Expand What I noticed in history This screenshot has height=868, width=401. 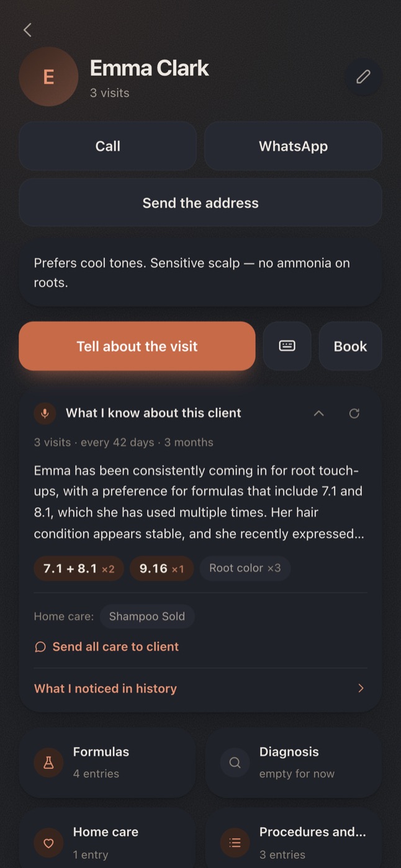[x=200, y=688]
